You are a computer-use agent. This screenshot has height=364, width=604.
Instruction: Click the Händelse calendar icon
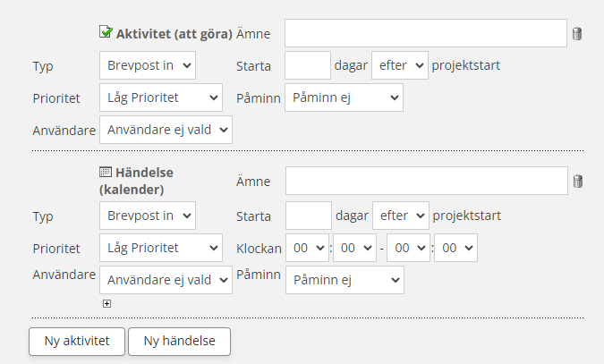click(106, 171)
